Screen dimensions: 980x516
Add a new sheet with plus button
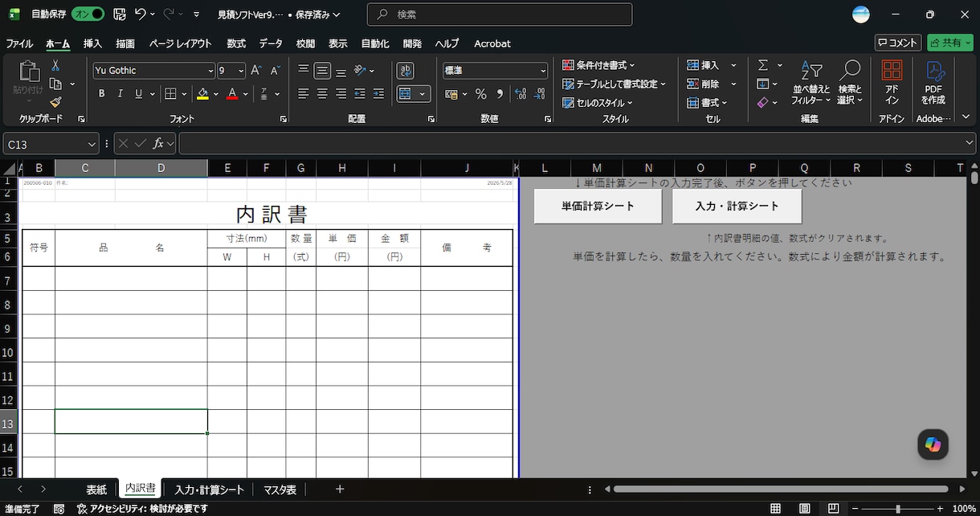coord(340,489)
